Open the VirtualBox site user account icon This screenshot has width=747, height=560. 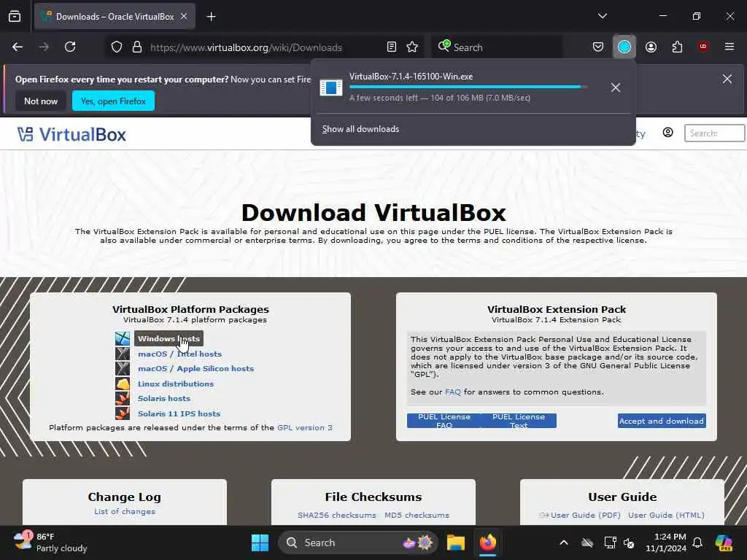[668, 133]
